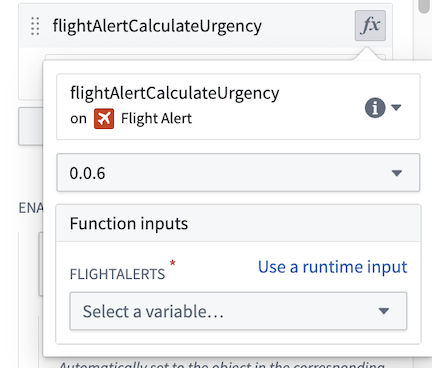Image resolution: width=432 pixels, height=368 pixels.
Task: Click the Use a runtime input link
Action: (x=333, y=267)
